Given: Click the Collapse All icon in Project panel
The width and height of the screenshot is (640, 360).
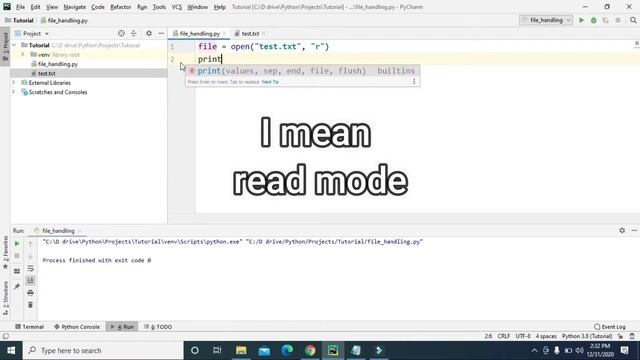Looking at the screenshot, I should click(x=133, y=33).
